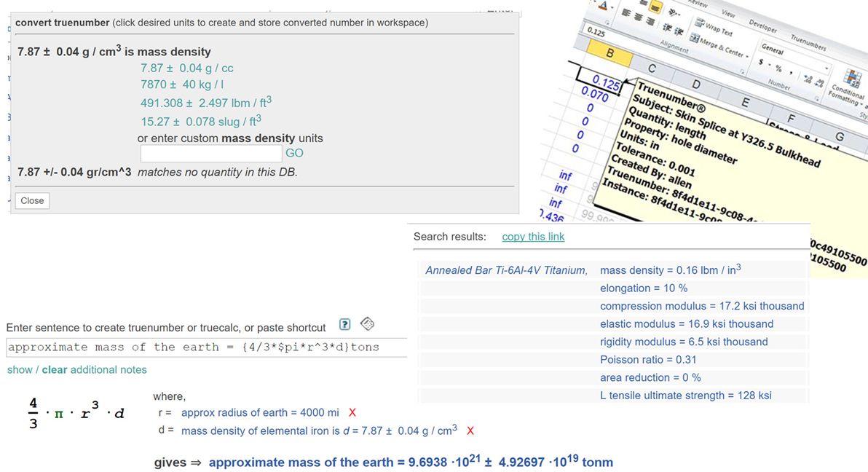Convert to 7870 ± 40 kg / l
The height and width of the screenshot is (472, 868).
182,84
